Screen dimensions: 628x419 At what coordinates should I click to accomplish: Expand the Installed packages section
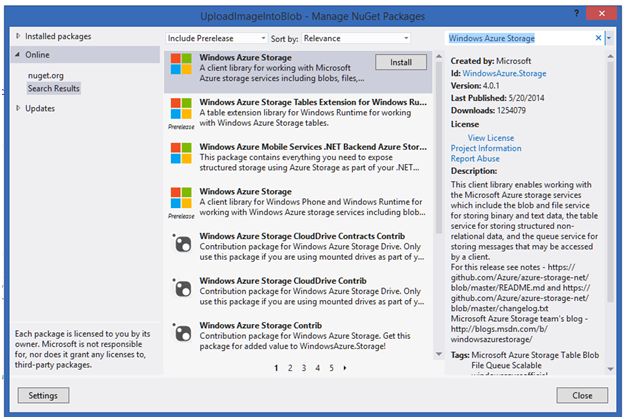point(18,36)
